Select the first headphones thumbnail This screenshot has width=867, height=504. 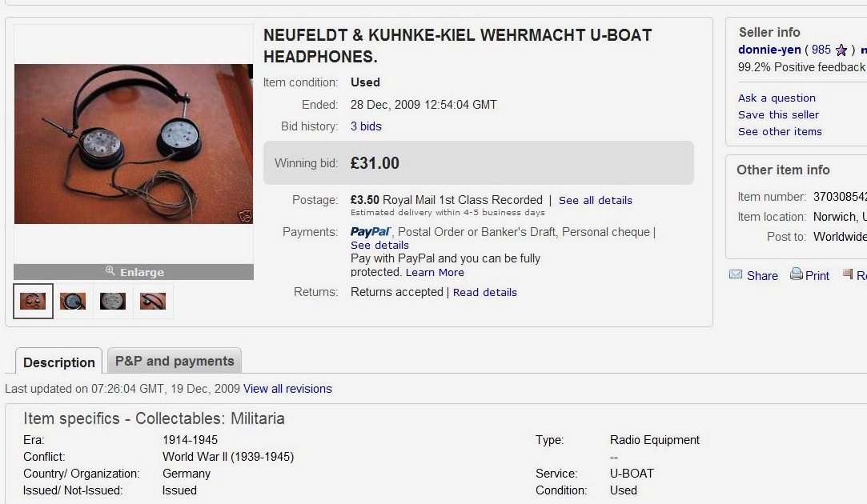tap(33, 301)
